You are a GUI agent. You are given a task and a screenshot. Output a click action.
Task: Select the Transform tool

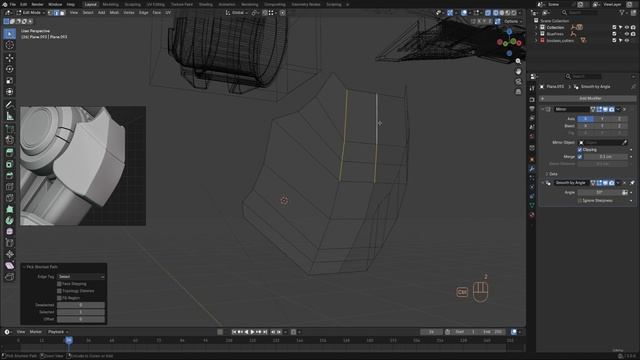coord(10,92)
